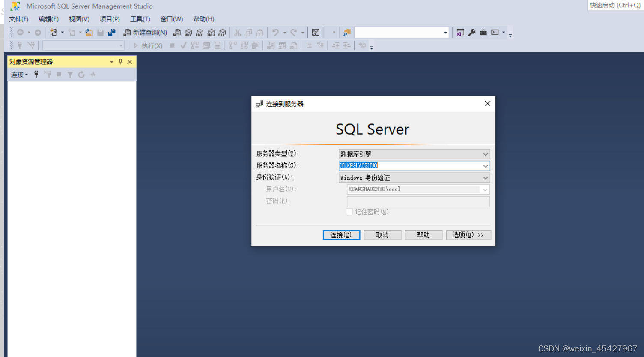
Task: Click the increase indent icon
Action: pos(347,45)
